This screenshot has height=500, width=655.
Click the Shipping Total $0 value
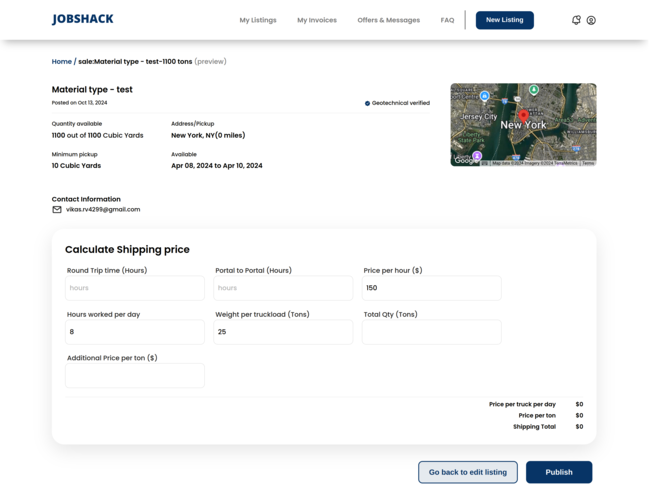(x=579, y=427)
